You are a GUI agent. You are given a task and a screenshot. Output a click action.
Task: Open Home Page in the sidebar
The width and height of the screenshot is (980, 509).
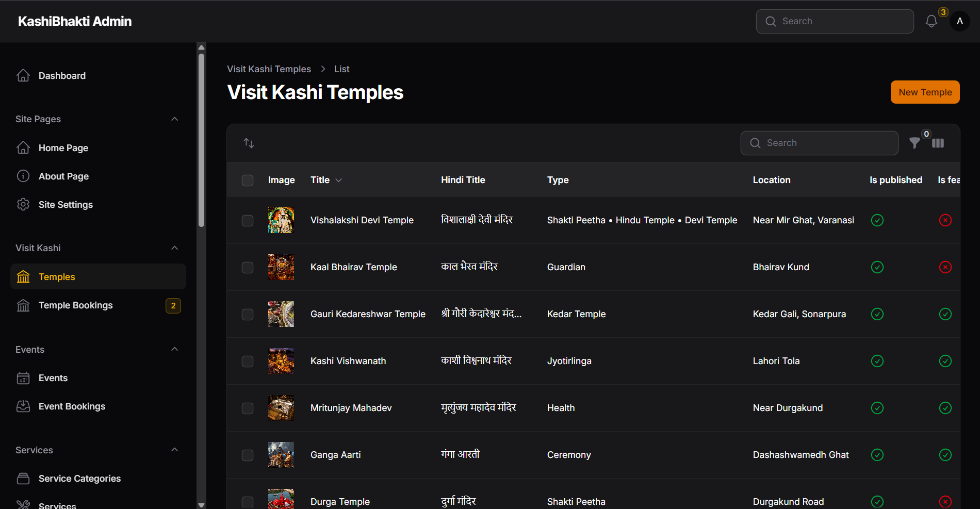coord(98,147)
